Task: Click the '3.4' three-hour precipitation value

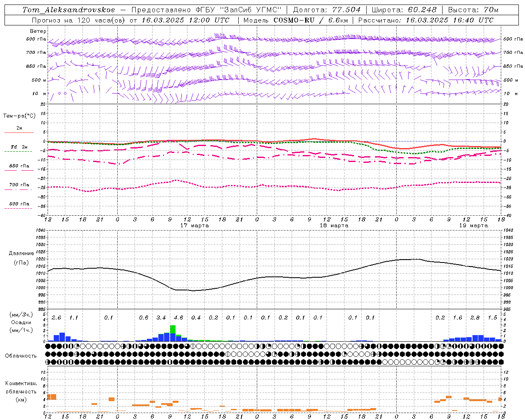Action: click(x=161, y=318)
